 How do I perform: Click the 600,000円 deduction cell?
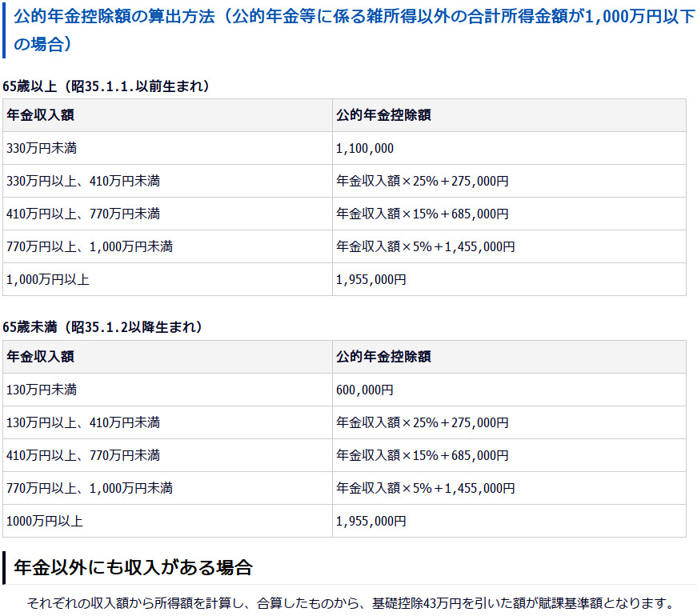(365, 390)
